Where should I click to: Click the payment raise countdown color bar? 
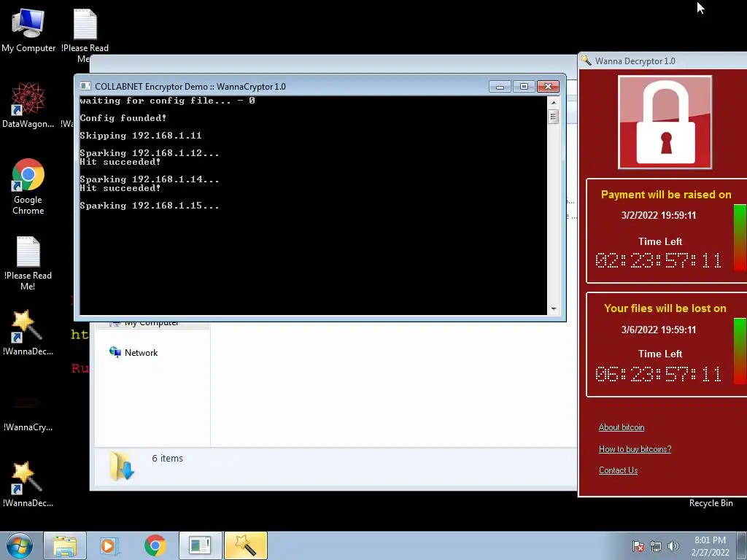point(740,238)
